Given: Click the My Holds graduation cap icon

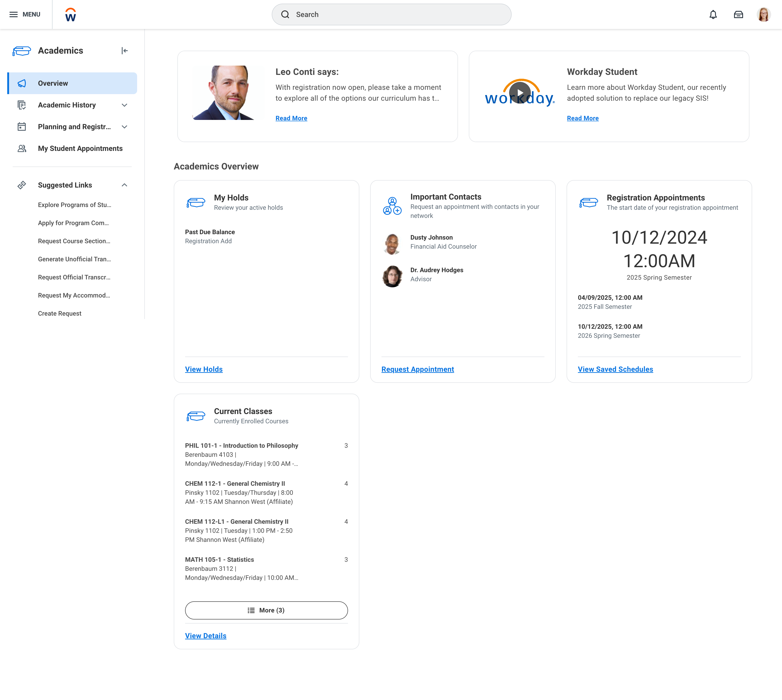Looking at the screenshot, I should pyautogui.click(x=196, y=202).
